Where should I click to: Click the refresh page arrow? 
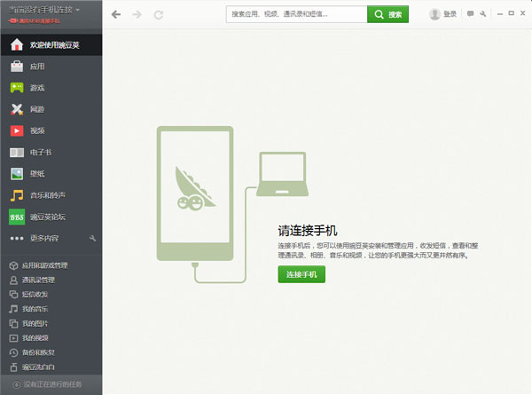click(x=159, y=14)
